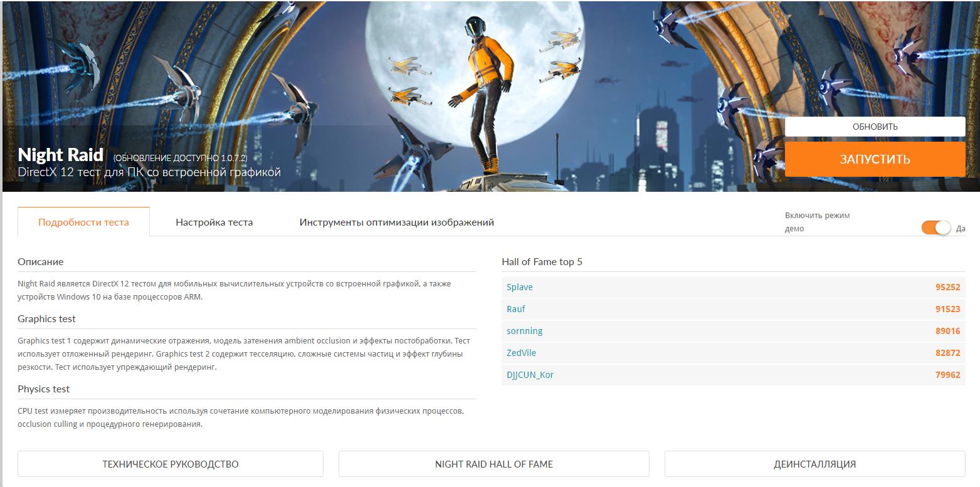Select the score 82872
This screenshot has height=487, width=980.
[x=947, y=353]
